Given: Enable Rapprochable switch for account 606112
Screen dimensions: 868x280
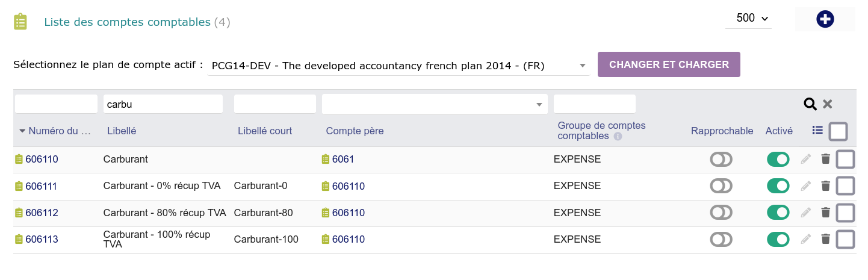Looking at the screenshot, I should tap(721, 213).
